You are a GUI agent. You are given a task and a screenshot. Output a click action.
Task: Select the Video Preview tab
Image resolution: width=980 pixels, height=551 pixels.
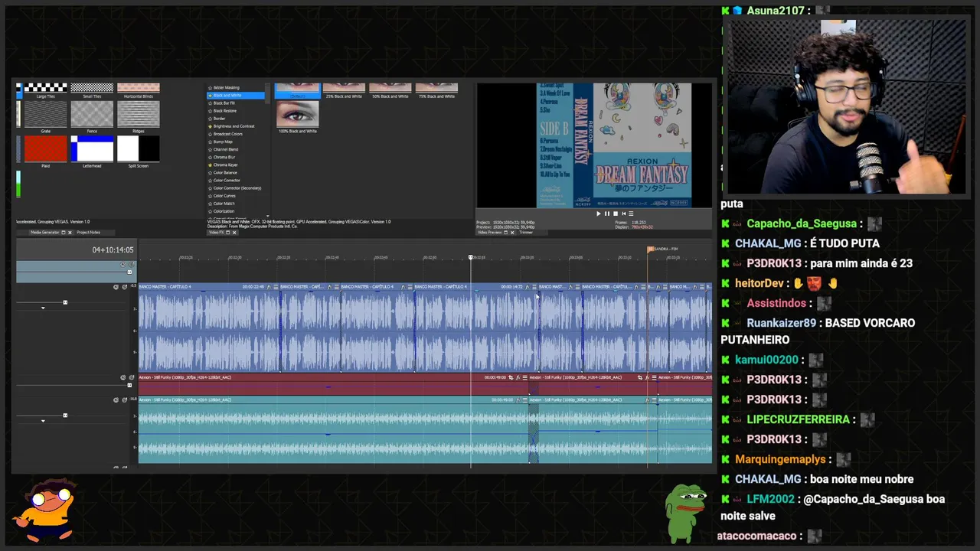490,232
